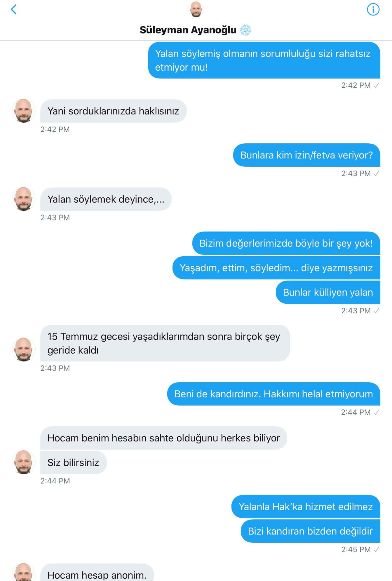
Task: Select the 'Beni de kandırdınız' message bubble
Action: [x=274, y=394]
